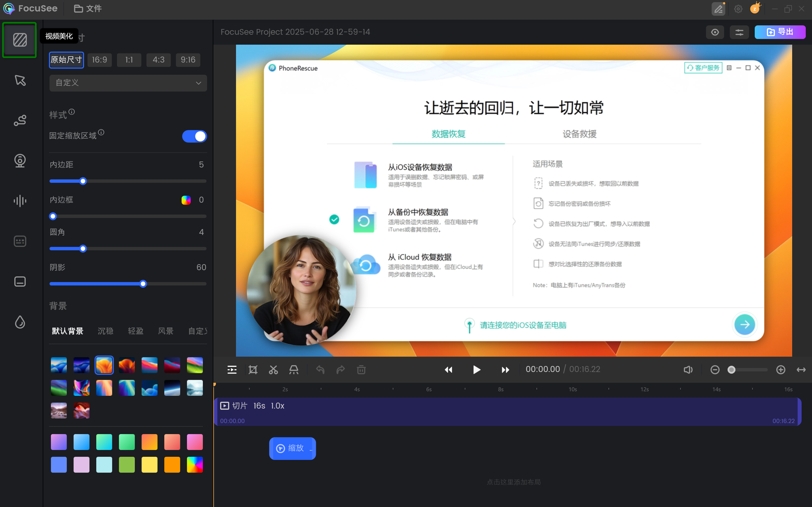Click the timeline zoom slider knob
The width and height of the screenshot is (812, 507).
(732, 370)
